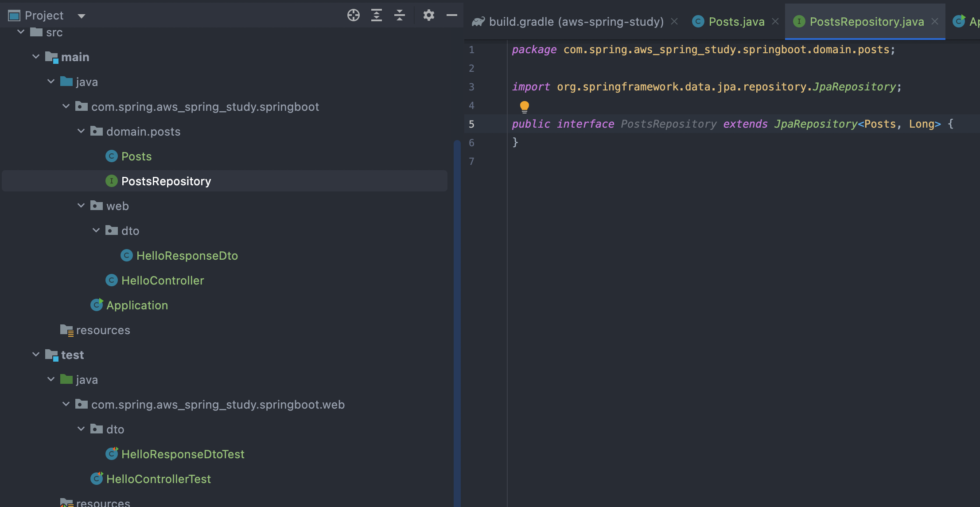Image resolution: width=980 pixels, height=507 pixels.
Task: Collapse the test folder chevron
Action: point(36,355)
